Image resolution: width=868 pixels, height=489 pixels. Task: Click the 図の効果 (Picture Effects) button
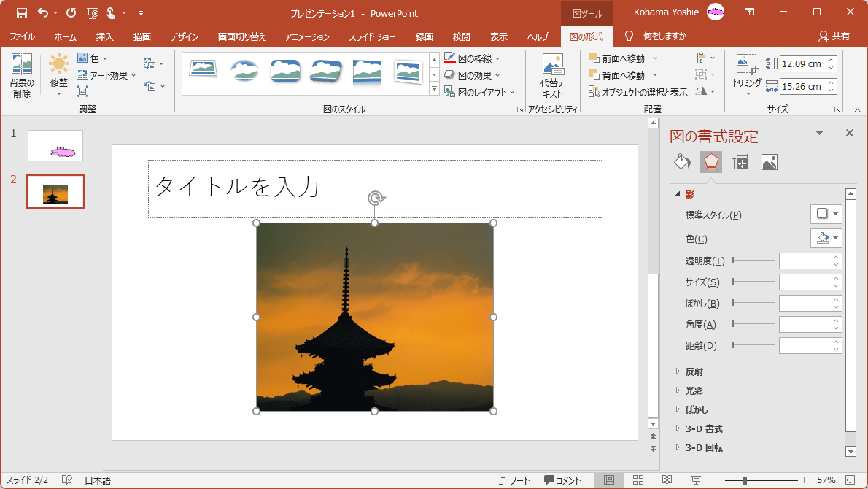(471, 75)
